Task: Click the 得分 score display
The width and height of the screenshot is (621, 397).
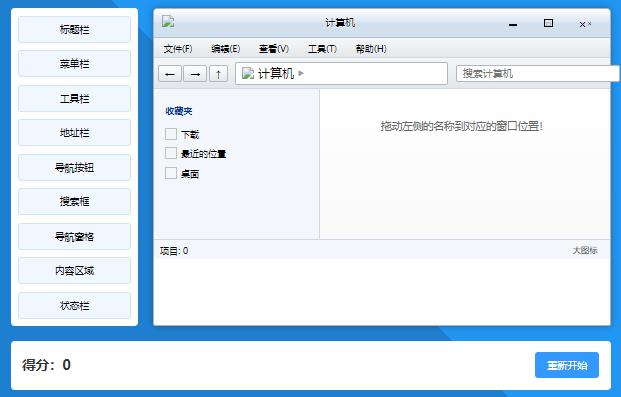Action: click(x=46, y=365)
